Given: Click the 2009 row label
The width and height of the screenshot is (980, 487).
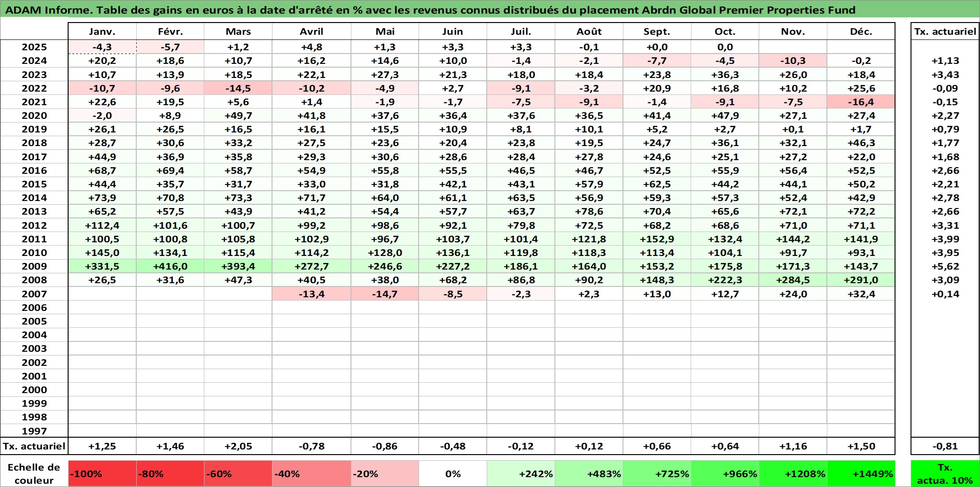Looking at the screenshot, I should coord(34,266).
